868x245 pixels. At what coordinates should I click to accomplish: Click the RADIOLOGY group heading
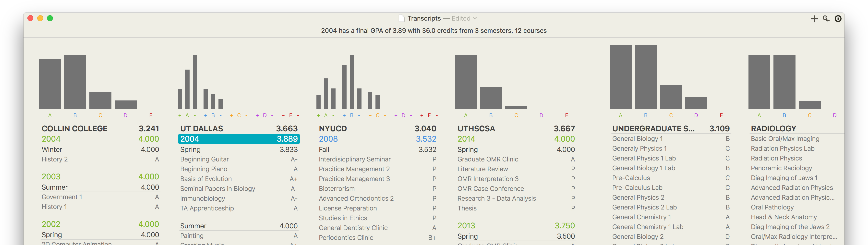tap(773, 128)
